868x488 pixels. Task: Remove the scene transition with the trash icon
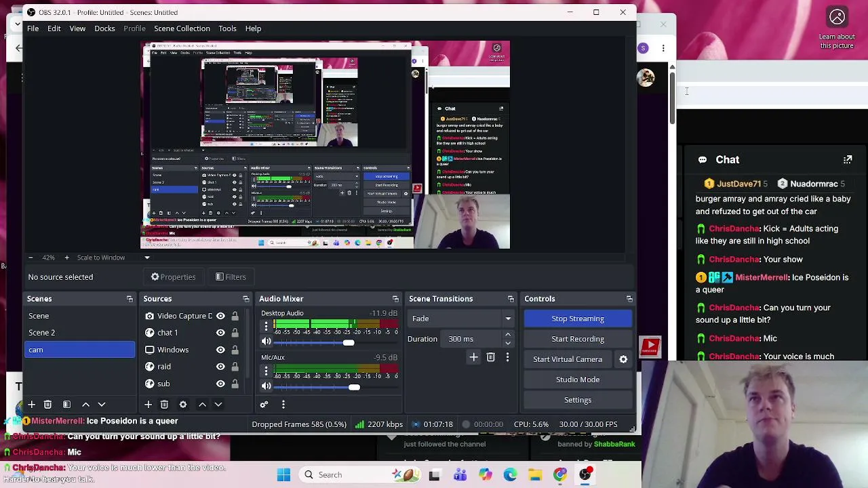(x=490, y=357)
